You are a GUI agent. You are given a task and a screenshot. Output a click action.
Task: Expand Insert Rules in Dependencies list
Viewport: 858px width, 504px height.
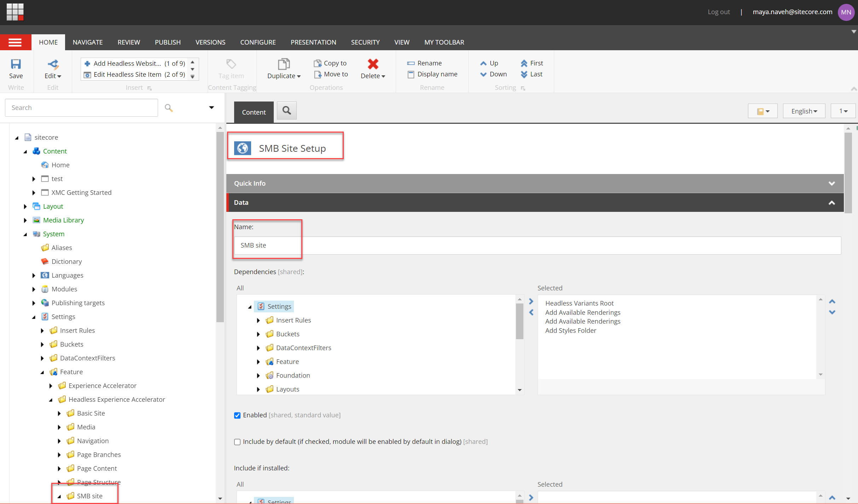pos(258,320)
